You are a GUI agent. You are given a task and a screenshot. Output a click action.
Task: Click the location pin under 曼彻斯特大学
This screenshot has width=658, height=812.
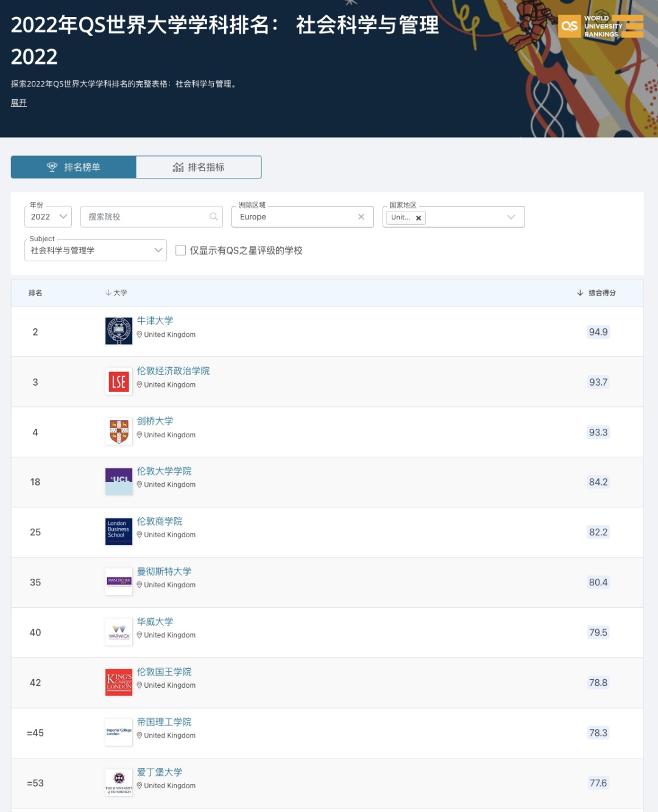pos(140,585)
